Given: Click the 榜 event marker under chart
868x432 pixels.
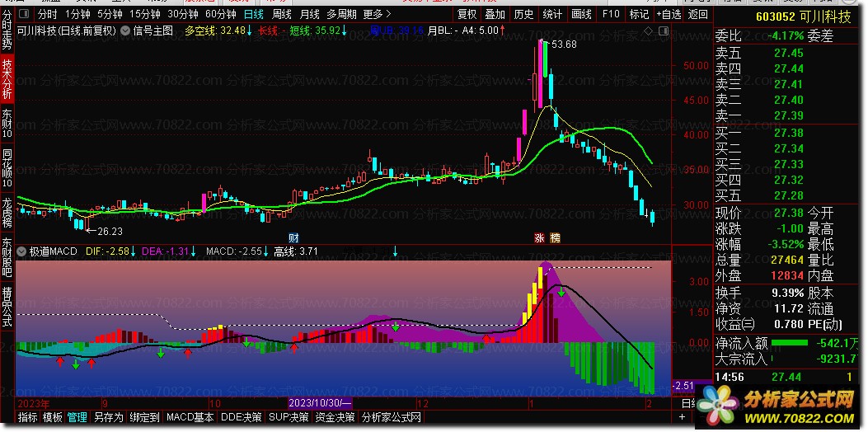Looking at the screenshot, I should 556,238.
